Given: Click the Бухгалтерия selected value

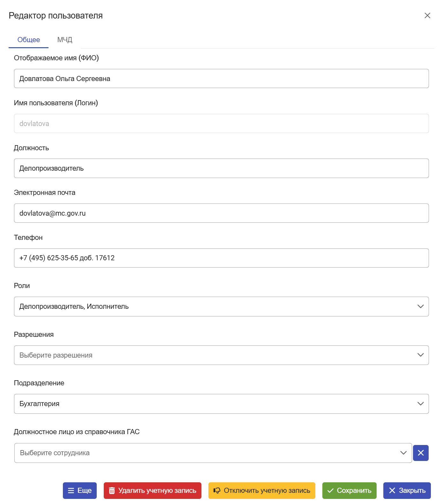Looking at the screenshot, I should tap(40, 404).
